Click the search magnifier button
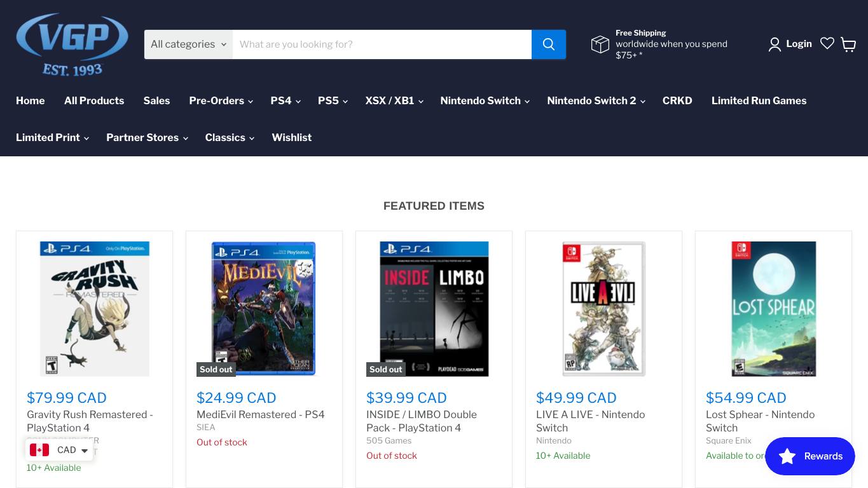 (549, 44)
